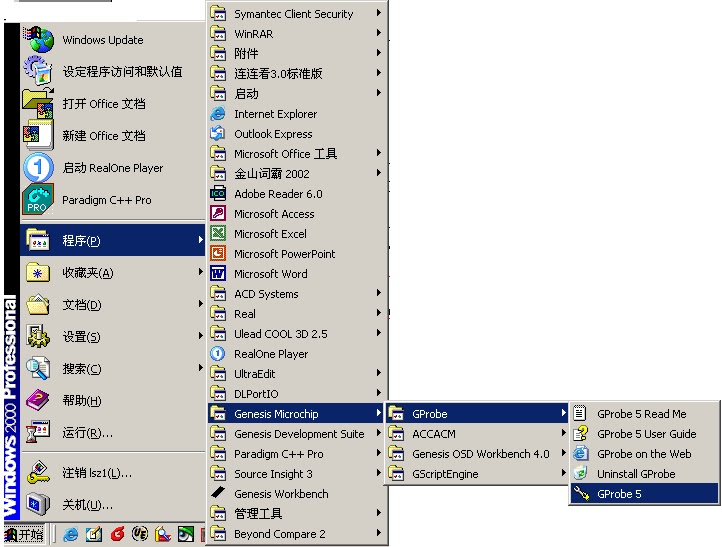Click the GProbe 5 probe tool icon
The width and height of the screenshot is (722, 547).
581,494
